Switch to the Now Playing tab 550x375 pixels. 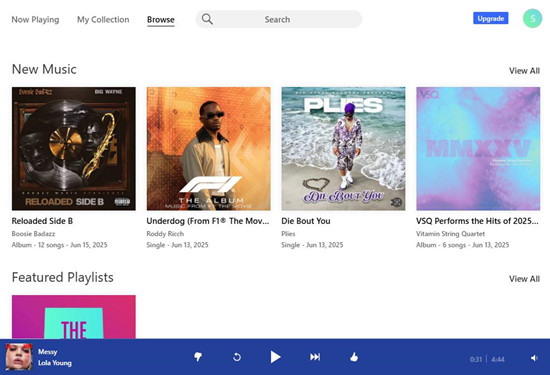[x=35, y=20]
